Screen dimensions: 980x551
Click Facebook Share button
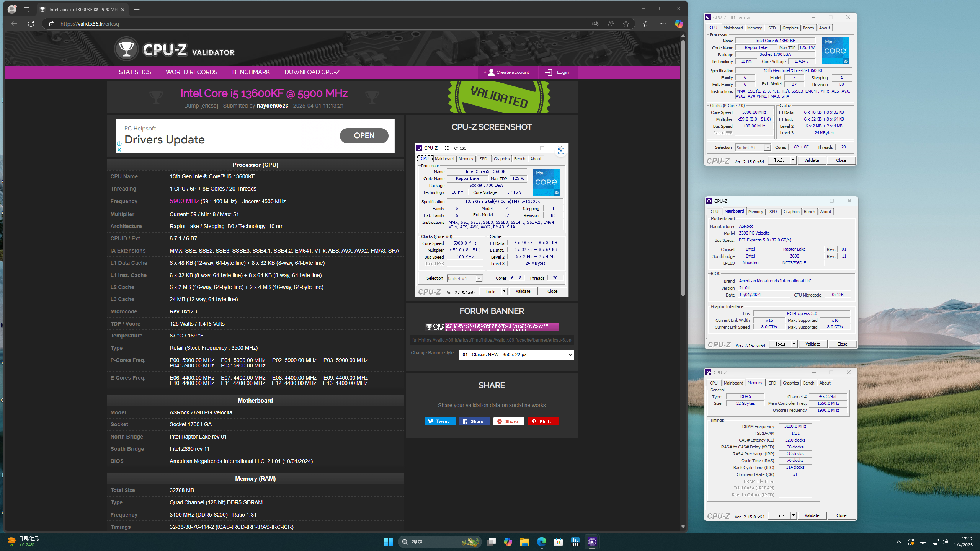(x=474, y=421)
